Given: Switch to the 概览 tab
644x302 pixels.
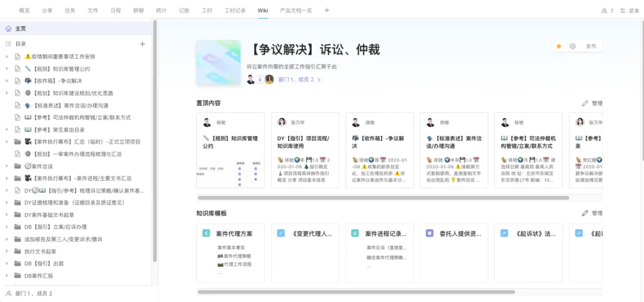Looking at the screenshot, I should (x=24, y=11).
